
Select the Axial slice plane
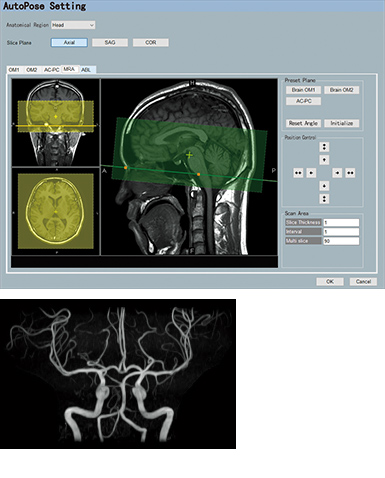point(69,43)
